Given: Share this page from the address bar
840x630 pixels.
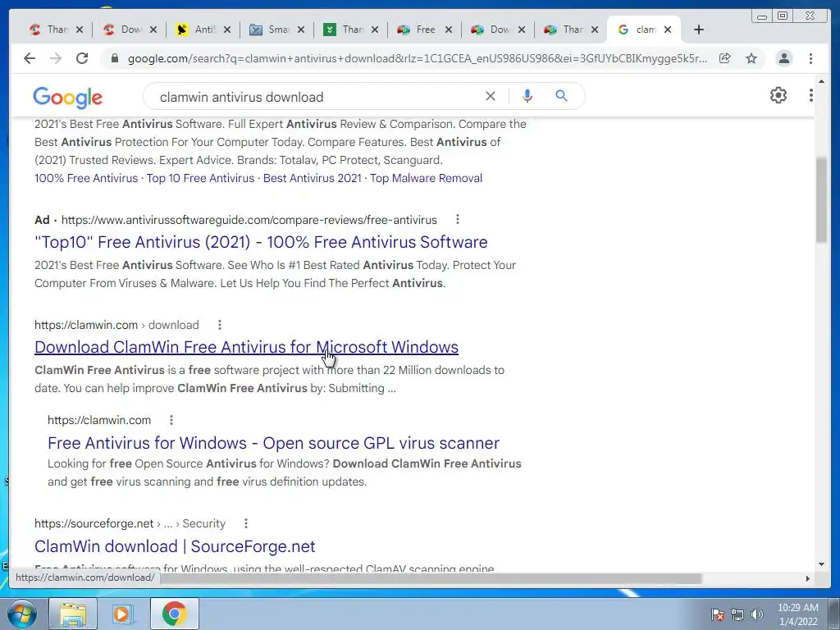Looking at the screenshot, I should [725, 58].
